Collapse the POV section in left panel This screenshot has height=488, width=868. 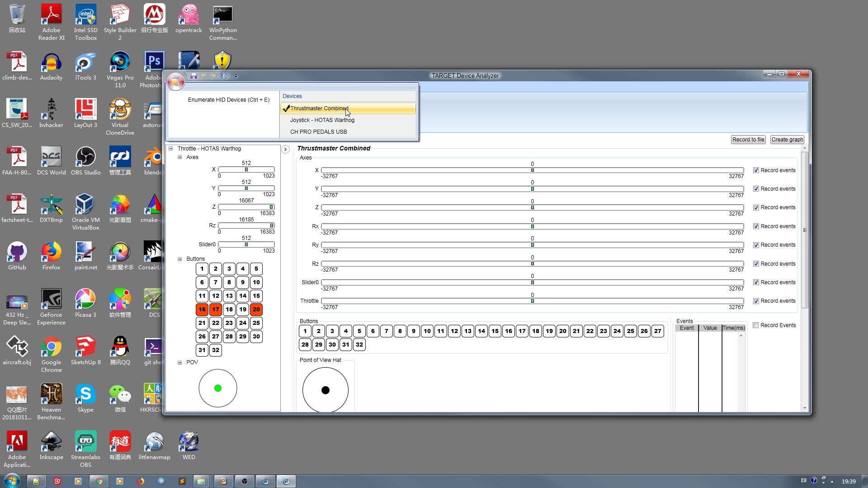tap(179, 362)
